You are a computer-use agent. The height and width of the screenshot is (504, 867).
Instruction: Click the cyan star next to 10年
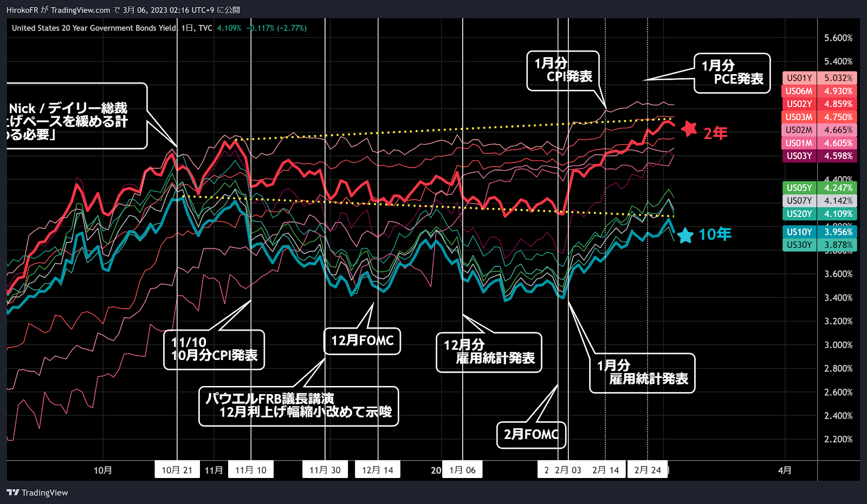[685, 235]
